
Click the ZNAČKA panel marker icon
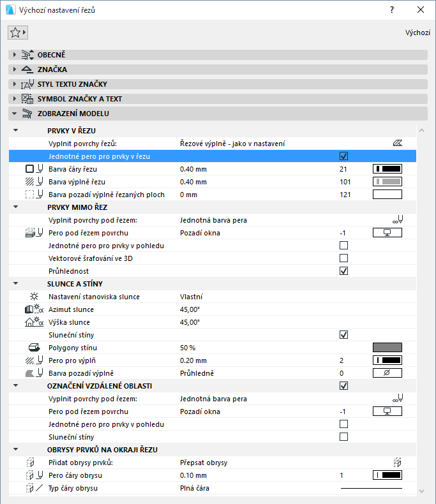coord(27,70)
